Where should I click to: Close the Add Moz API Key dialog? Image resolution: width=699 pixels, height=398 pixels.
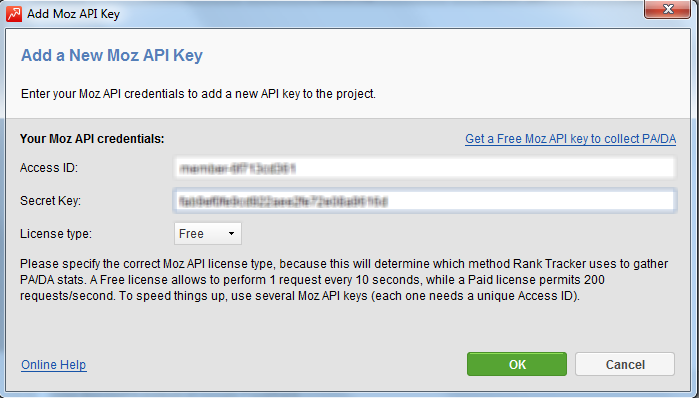pos(667,9)
